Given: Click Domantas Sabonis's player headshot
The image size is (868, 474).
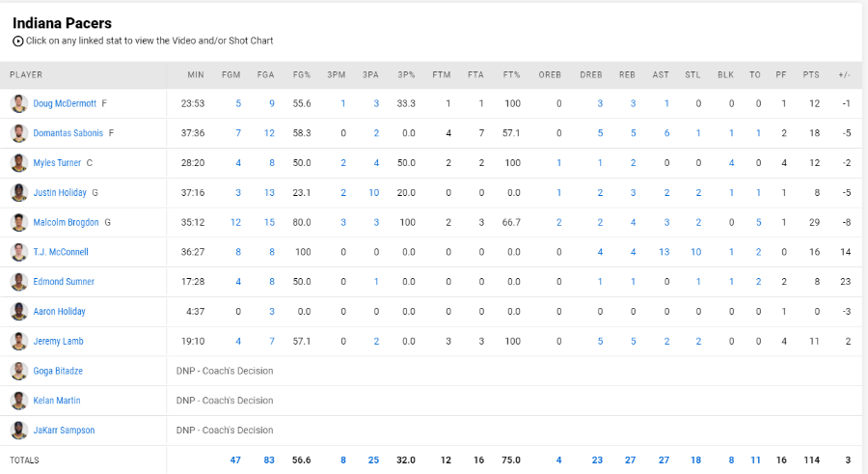Looking at the screenshot, I should pyautogui.click(x=19, y=133).
